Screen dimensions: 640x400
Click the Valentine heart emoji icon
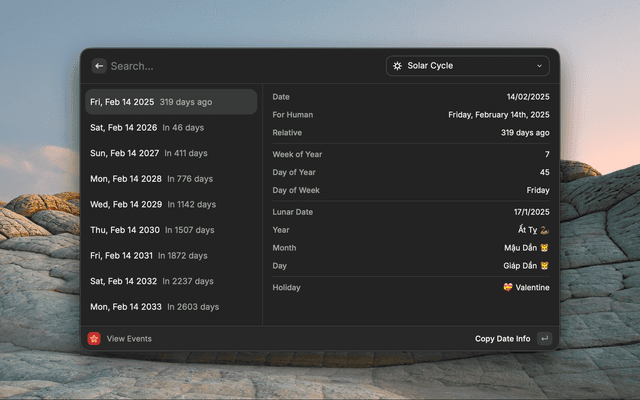(508, 288)
